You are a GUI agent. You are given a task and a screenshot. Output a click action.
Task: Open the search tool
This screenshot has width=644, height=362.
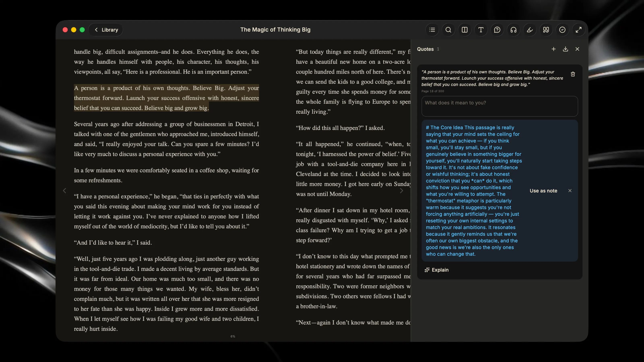click(448, 30)
